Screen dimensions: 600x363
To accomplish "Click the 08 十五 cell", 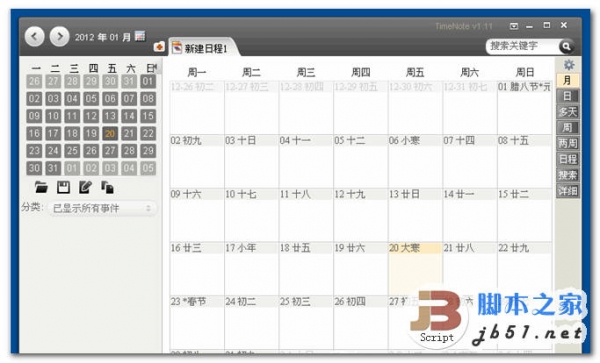I will (525, 161).
